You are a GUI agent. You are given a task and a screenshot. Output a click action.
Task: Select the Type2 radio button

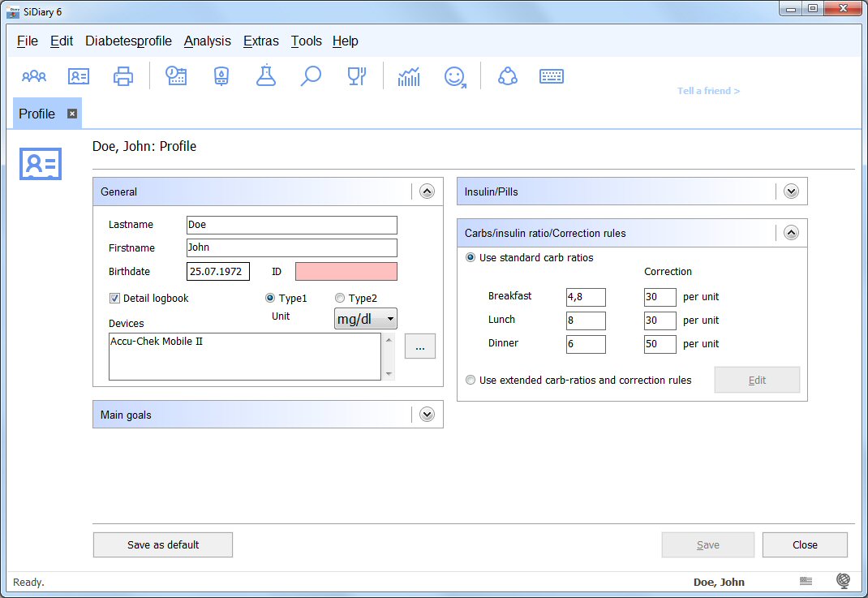point(340,298)
